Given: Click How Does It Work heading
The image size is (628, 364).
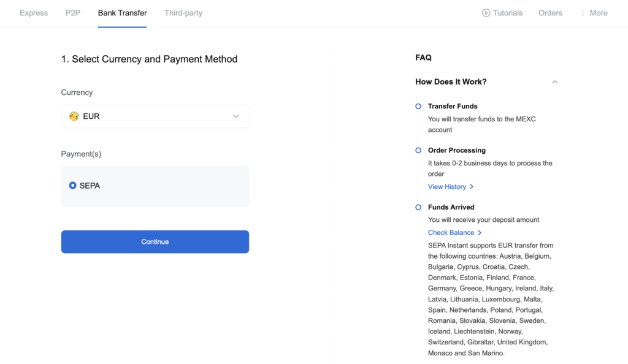Looking at the screenshot, I should [451, 82].
